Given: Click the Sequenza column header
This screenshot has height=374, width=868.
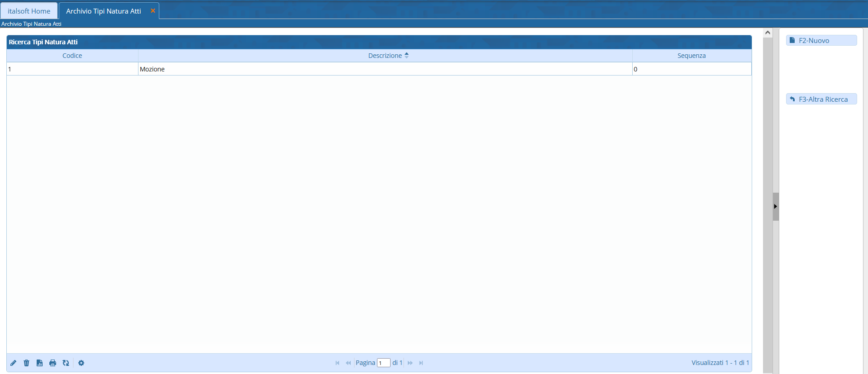Looking at the screenshot, I should 692,56.
